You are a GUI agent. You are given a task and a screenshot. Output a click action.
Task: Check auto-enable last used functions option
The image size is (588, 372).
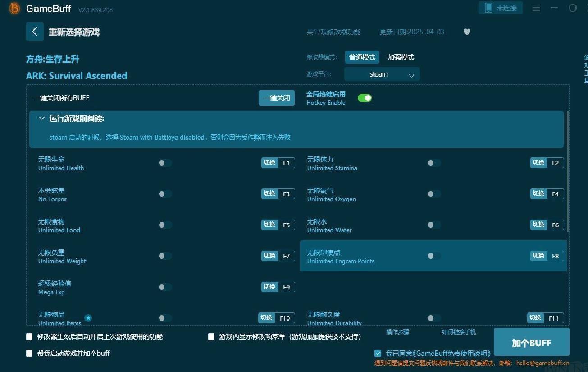tap(30, 336)
